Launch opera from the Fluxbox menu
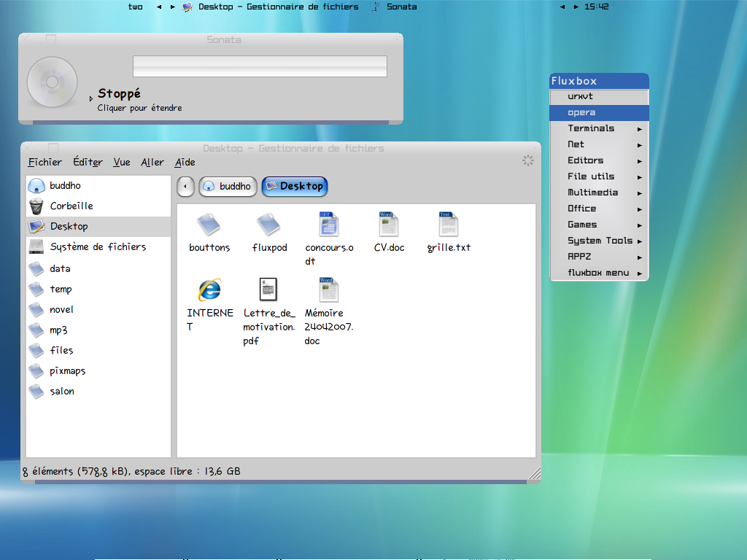747x560 pixels. (x=599, y=113)
